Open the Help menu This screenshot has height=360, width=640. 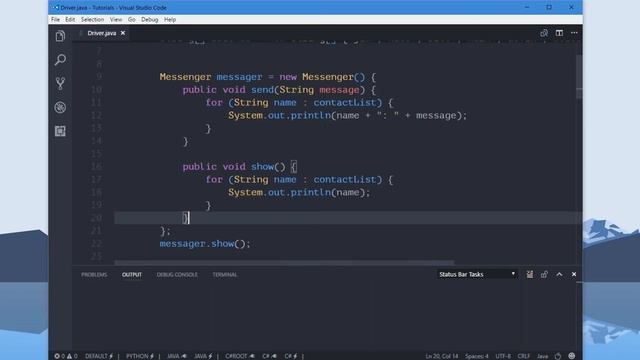pyautogui.click(x=170, y=20)
